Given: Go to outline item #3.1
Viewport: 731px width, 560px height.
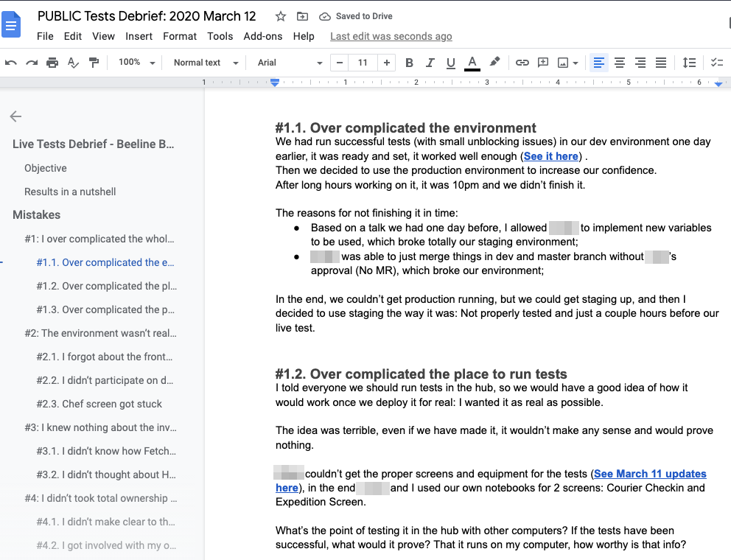Looking at the screenshot, I should pyautogui.click(x=106, y=452).
